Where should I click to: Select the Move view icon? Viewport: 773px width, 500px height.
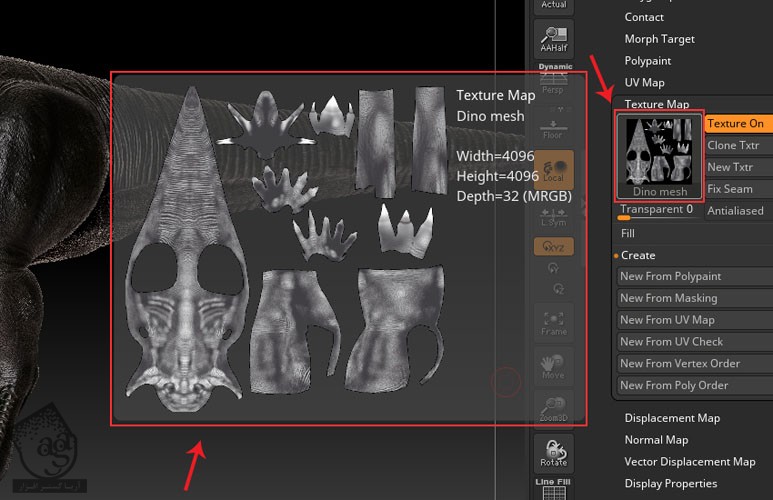[x=554, y=365]
